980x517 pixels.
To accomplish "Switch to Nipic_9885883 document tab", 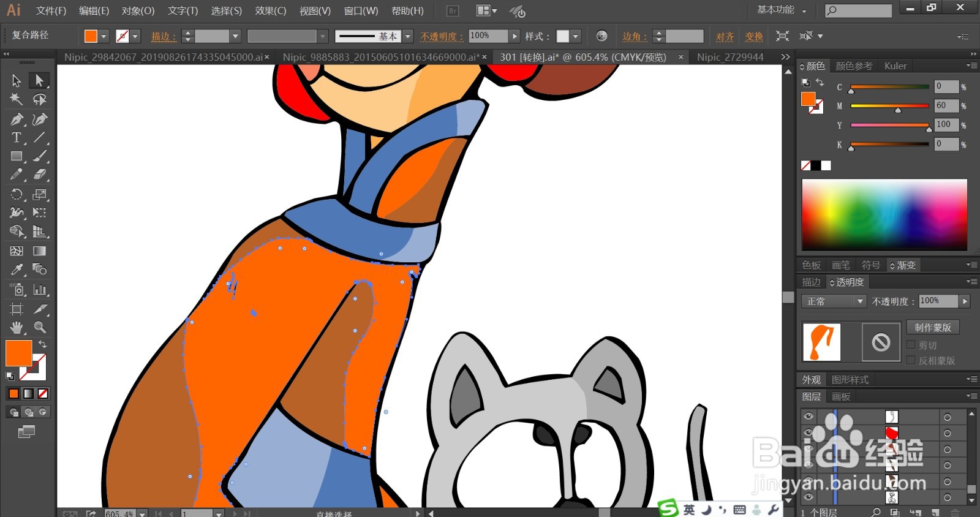I will click(x=381, y=56).
